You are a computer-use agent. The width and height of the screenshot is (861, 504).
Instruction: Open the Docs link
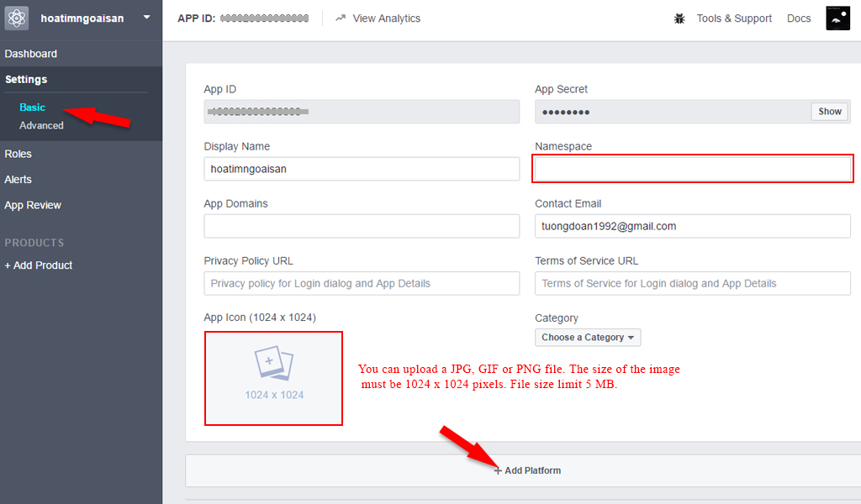tap(799, 18)
